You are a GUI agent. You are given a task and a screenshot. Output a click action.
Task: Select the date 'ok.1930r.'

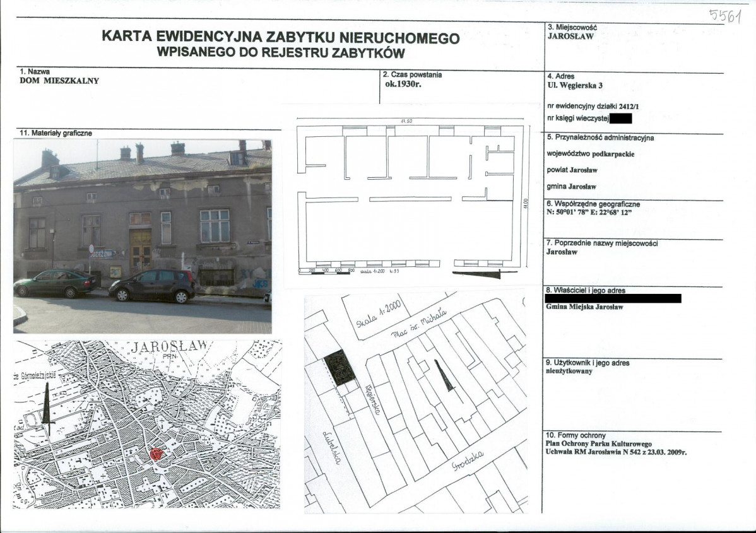[x=403, y=84]
